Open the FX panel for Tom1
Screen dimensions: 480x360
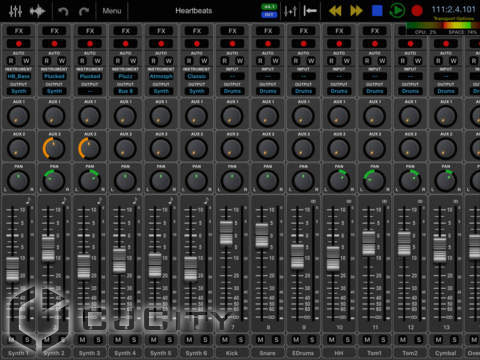coord(375,31)
